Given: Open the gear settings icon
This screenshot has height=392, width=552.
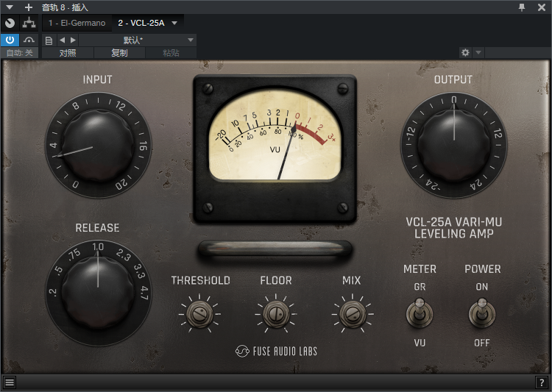Looking at the screenshot, I should tap(465, 53).
